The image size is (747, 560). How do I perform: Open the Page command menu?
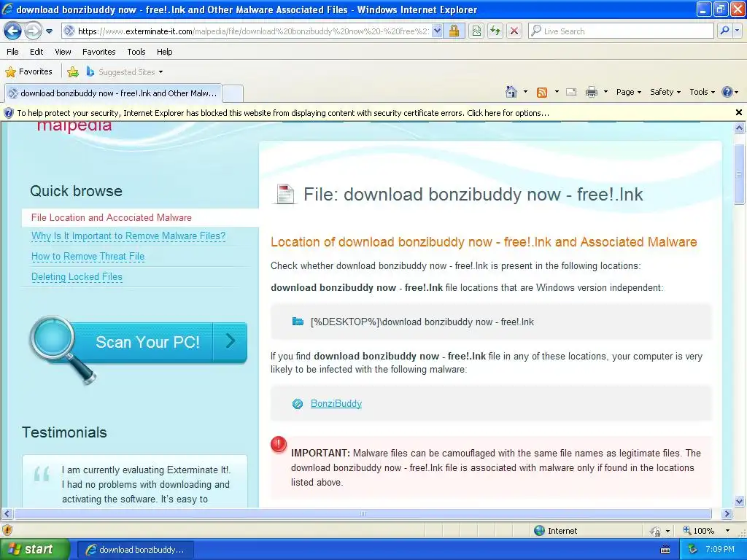628,92
